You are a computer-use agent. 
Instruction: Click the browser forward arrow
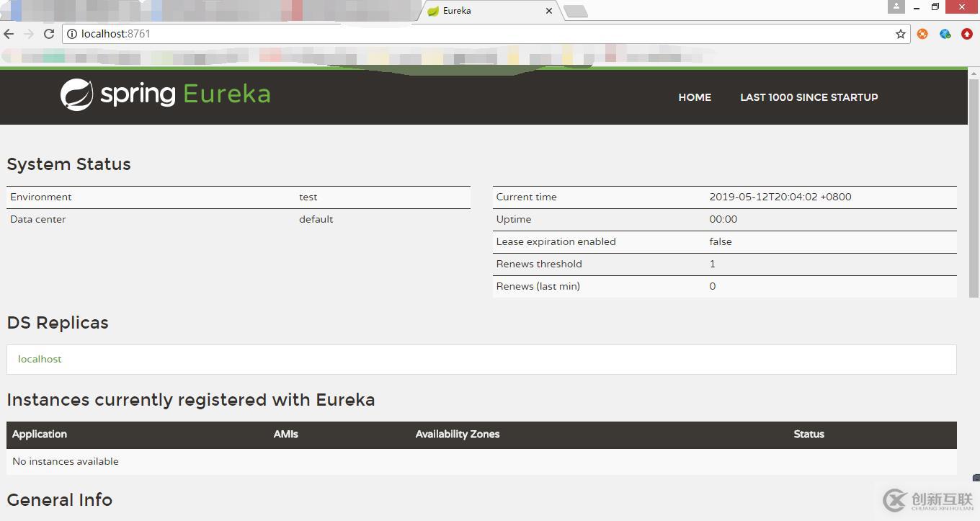(29, 34)
